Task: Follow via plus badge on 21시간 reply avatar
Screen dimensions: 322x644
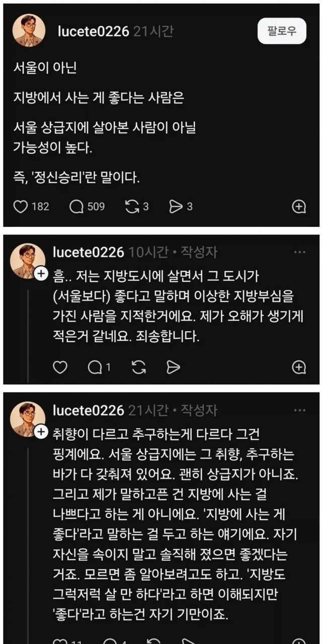Action: point(41,432)
